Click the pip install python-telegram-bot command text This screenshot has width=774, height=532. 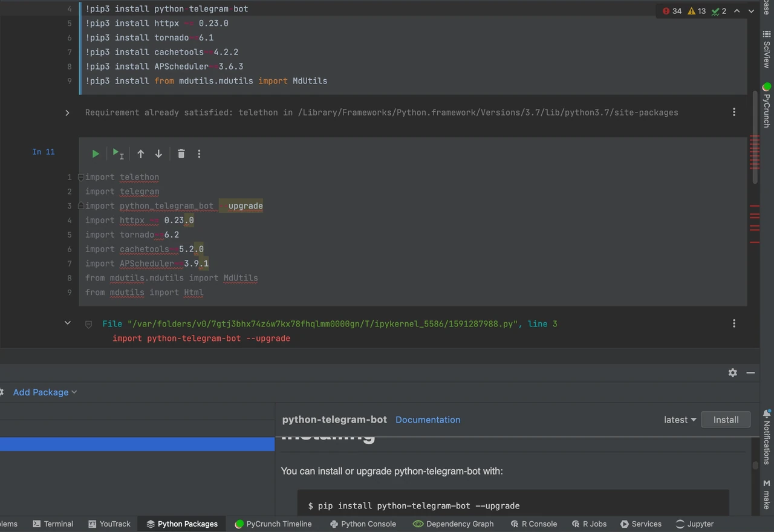click(414, 506)
